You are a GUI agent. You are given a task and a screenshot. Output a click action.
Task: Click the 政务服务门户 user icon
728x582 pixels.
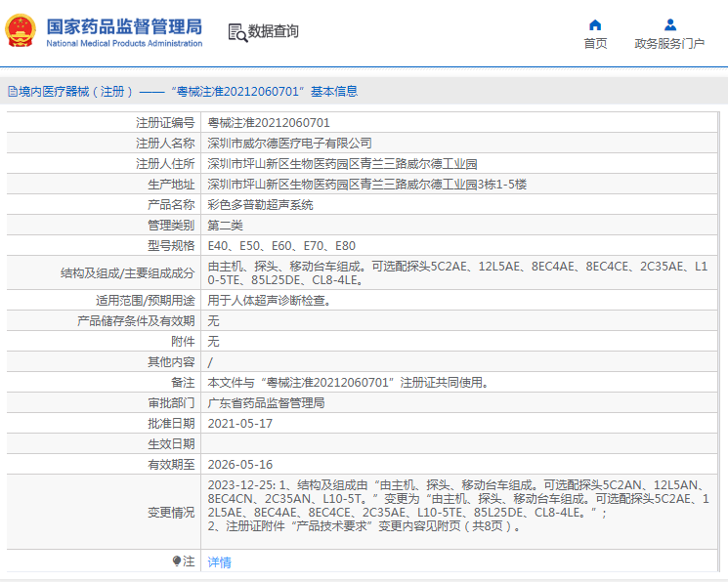[x=670, y=24]
